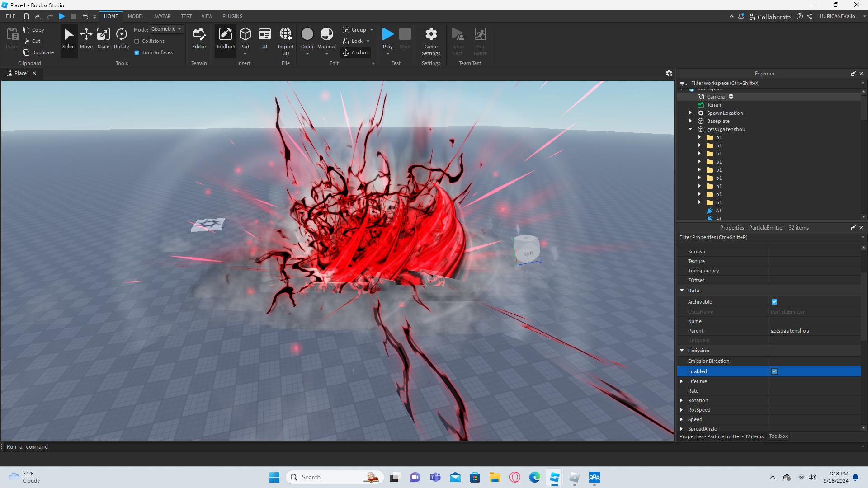Image resolution: width=868 pixels, height=488 pixels.
Task: Toggle the Enabled property checkbox
Action: pos(774,371)
